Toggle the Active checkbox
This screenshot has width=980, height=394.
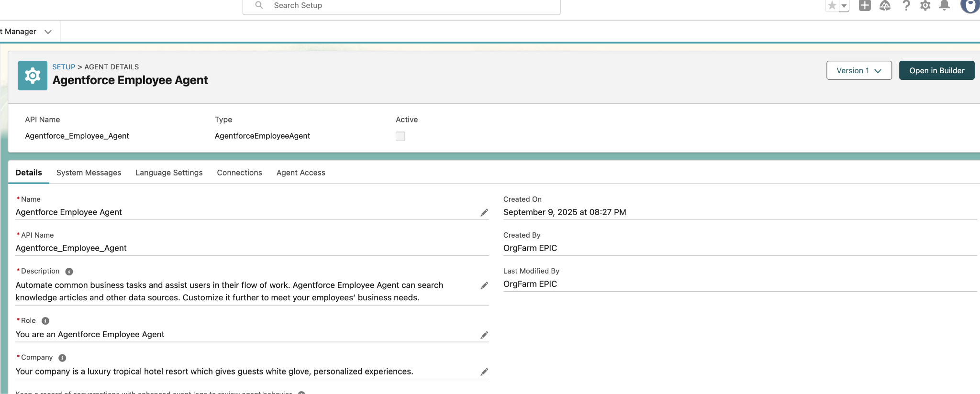[401, 136]
